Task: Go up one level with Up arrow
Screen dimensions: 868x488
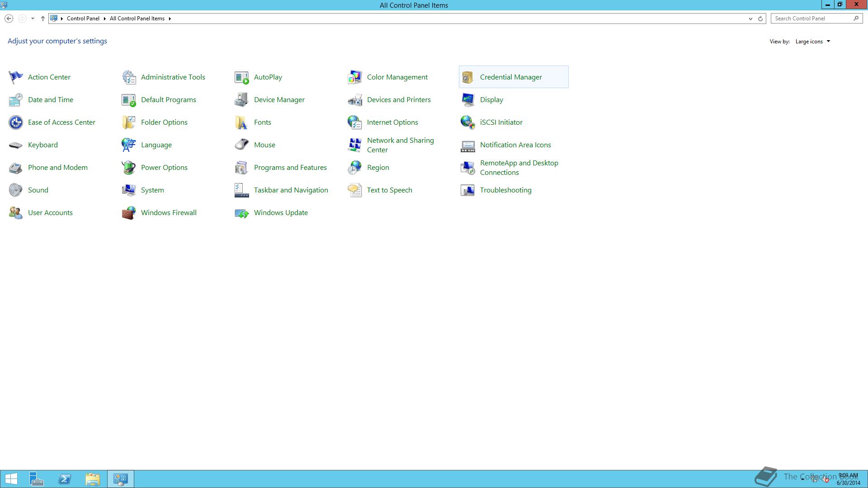Action: coord(43,19)
